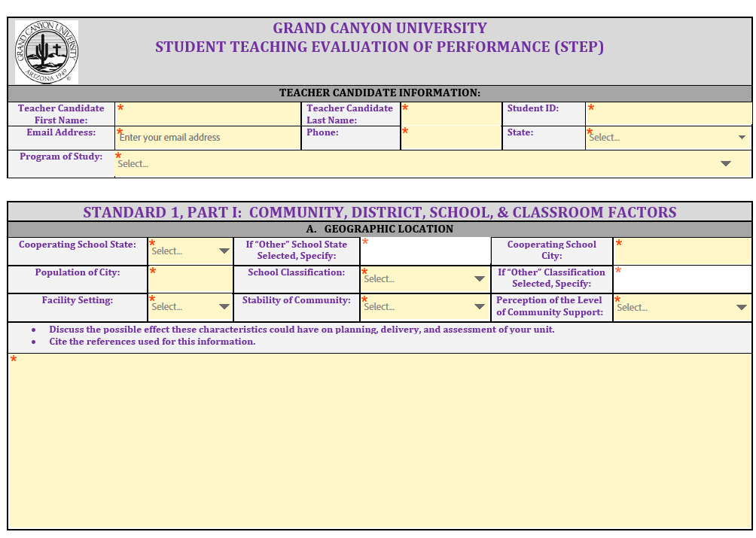Click the 'Cooperating School State:' label

pos(78,245)
